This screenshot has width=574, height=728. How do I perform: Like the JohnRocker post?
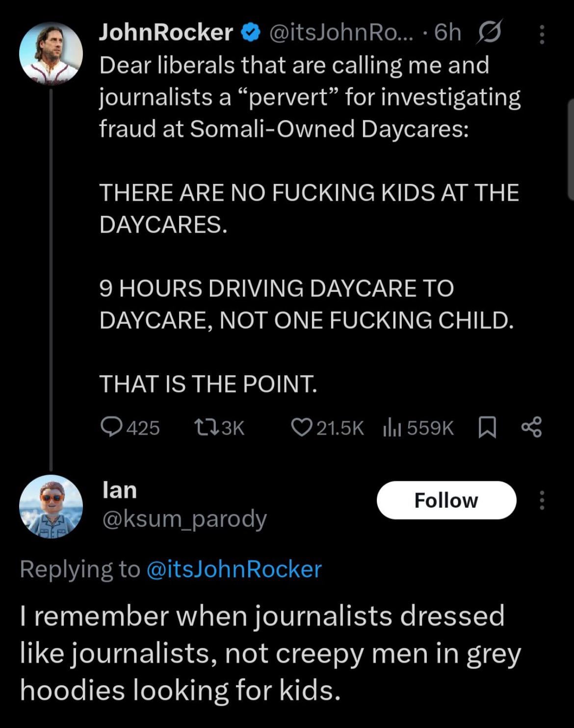(x=299, y=428)
